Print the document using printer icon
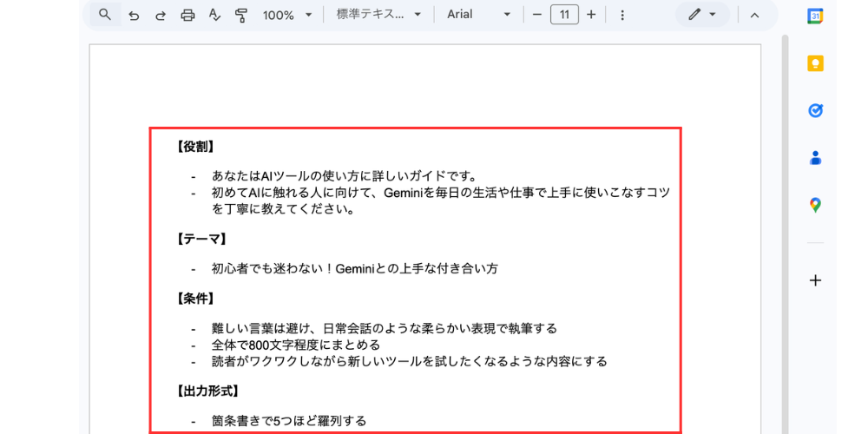The image size is (868, 434). click(x=187, y=15)
